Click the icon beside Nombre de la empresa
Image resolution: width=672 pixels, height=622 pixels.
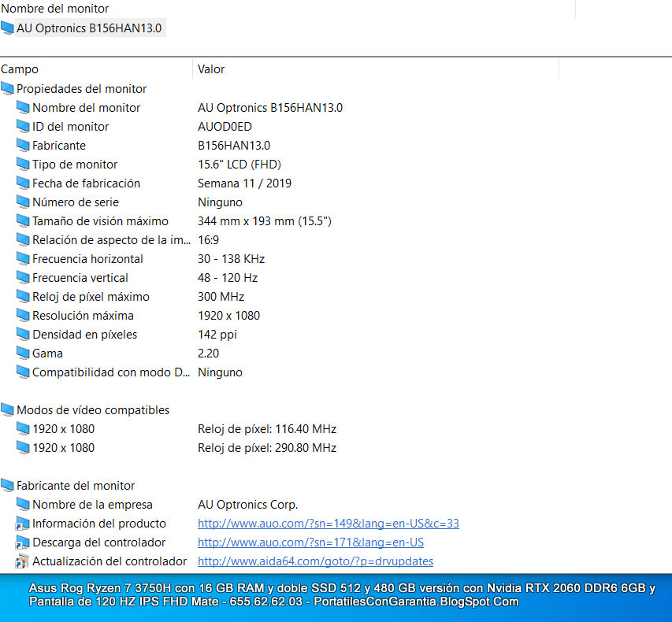tap(23, 504)
